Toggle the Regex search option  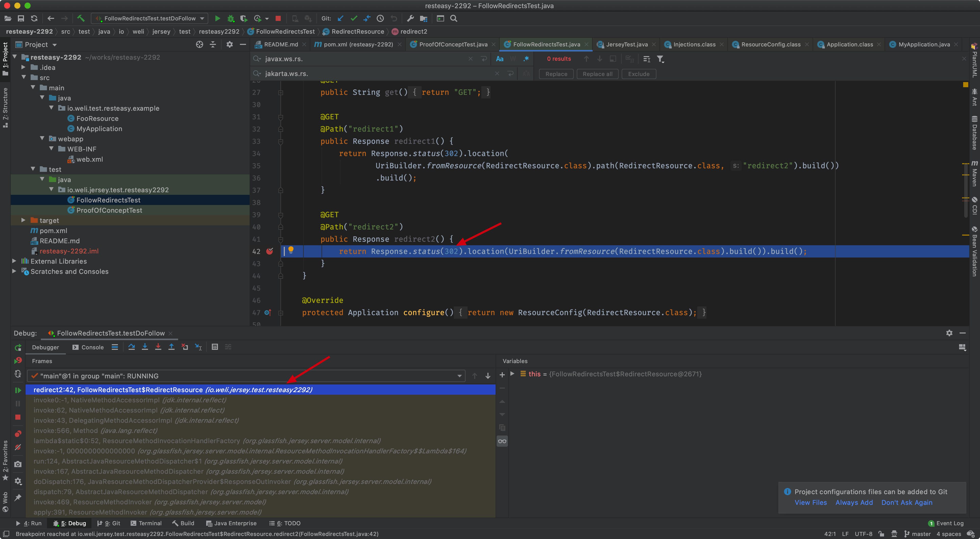click(x=526, y=59)
